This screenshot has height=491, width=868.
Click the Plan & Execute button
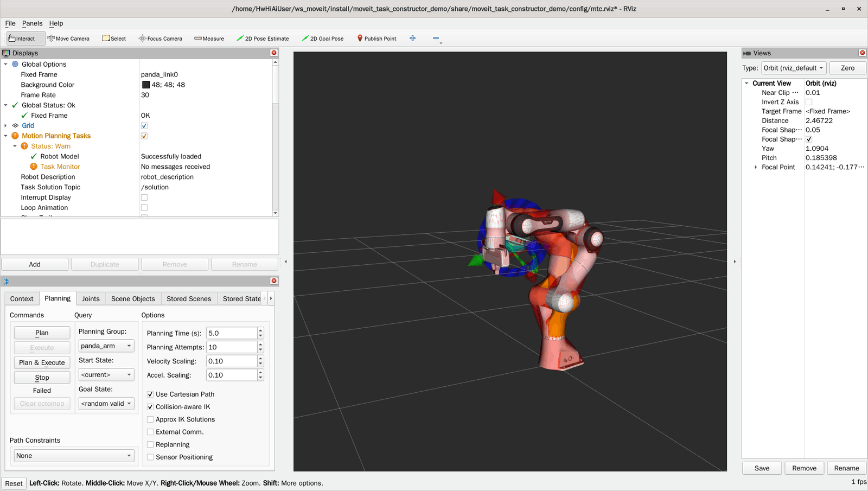pyautogui.click(x=42, y=362)
